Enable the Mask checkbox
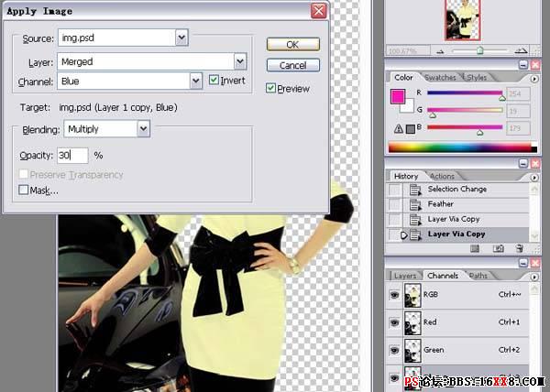Image resolution: width=550 pixels, height=392 pixels. [x=24, y=190]
